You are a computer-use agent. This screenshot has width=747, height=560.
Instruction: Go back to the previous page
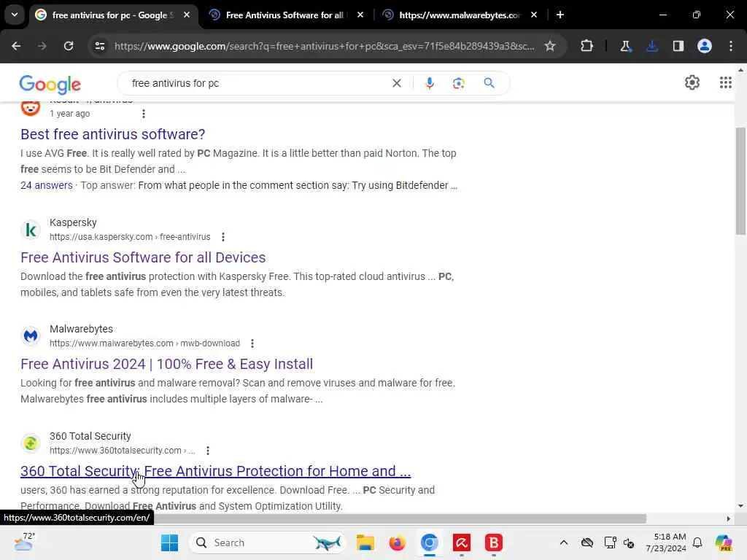pyautogui.click(x=16, y=46)
